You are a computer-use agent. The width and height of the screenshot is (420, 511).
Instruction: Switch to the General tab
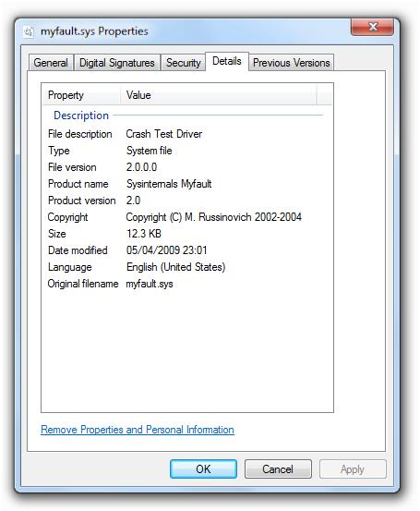51,63
